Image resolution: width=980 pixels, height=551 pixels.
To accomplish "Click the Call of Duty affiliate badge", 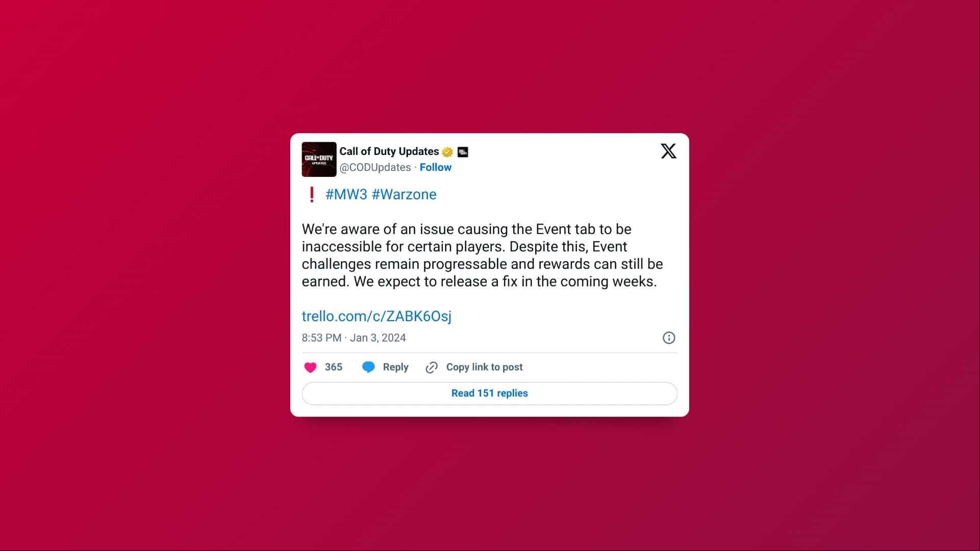I will coord(463,152).
